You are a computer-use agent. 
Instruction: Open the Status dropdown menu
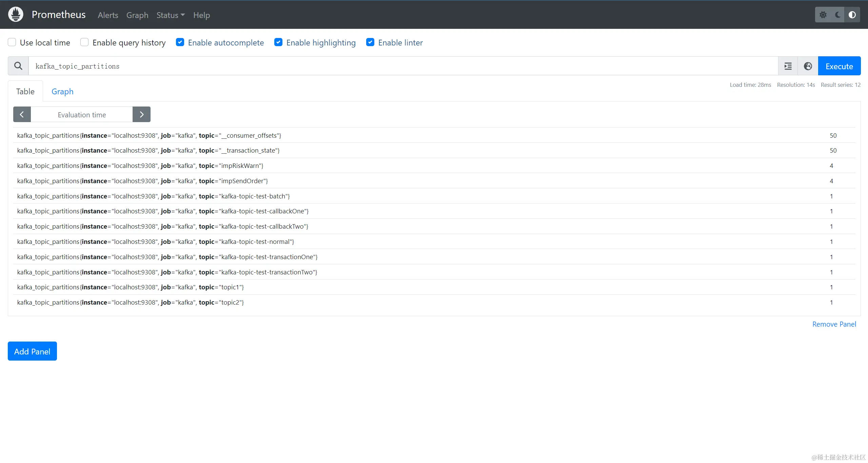tap(171, 15)
